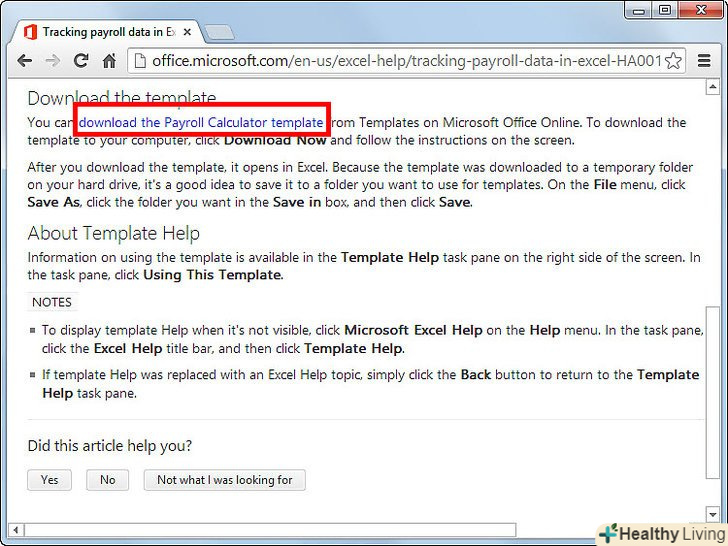This screenshot has width=728, height=546.
Task: Bookmark this page with the star icon
Action: coord(673,61)
